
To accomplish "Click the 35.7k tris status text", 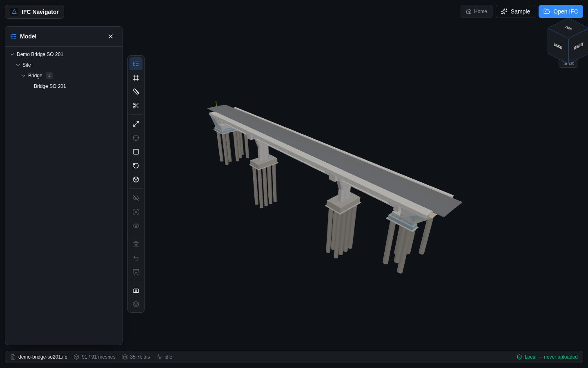I will click(140, 357).
